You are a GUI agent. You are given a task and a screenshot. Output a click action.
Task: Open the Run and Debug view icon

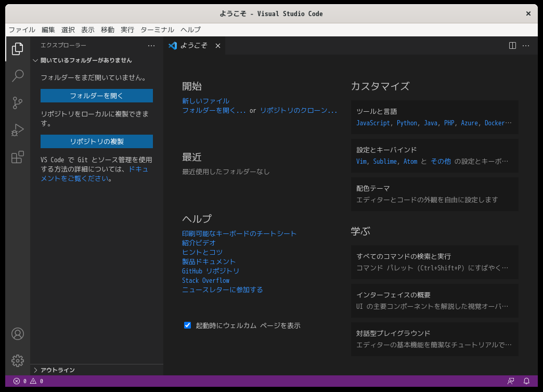click(x=17, y=130)
